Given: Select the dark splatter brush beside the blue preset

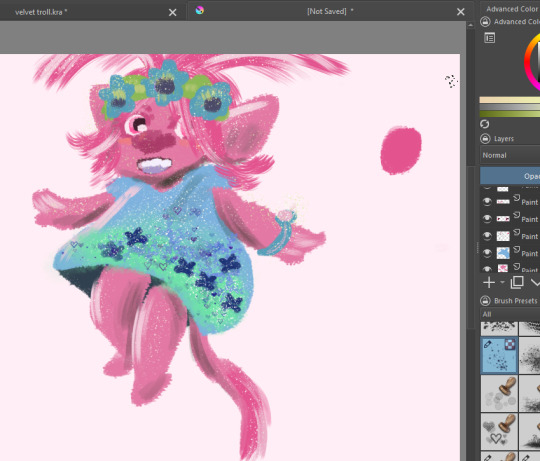Looking at the screenshot, I should point(530,355).
